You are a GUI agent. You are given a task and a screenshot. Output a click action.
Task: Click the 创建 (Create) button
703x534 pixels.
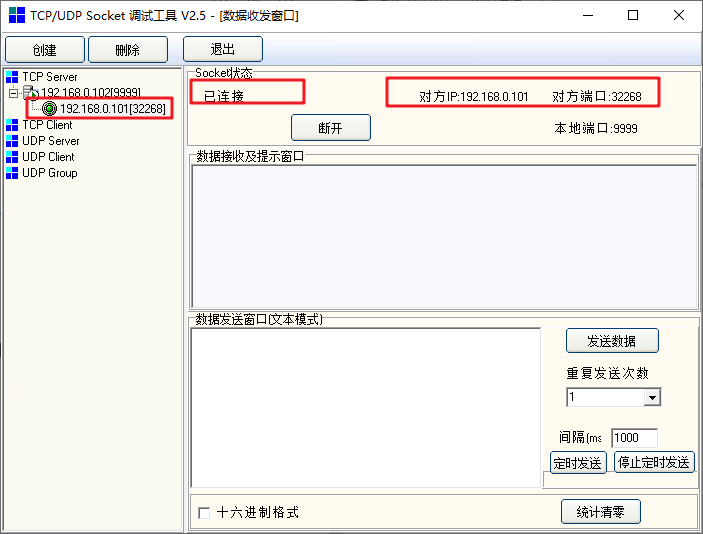coord(44,49)
